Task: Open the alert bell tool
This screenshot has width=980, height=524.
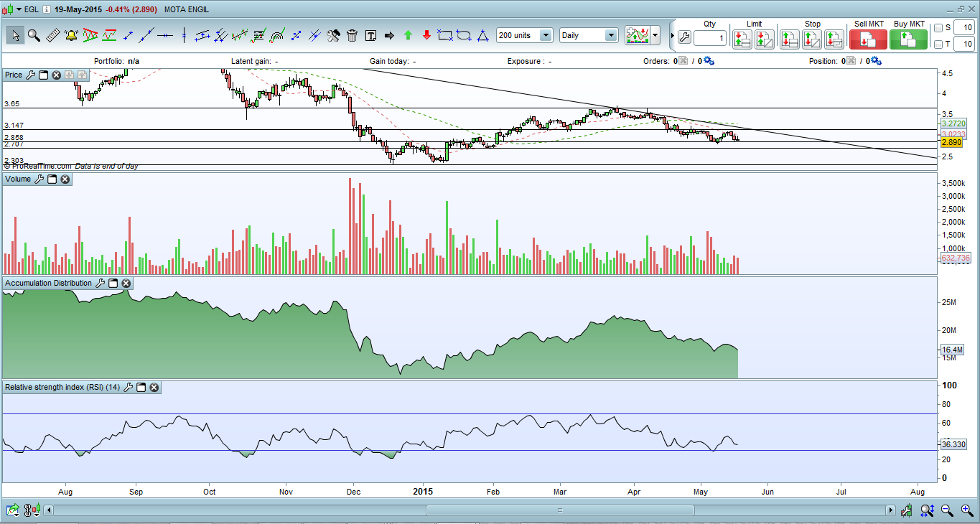Action: (x=71, y=35)
